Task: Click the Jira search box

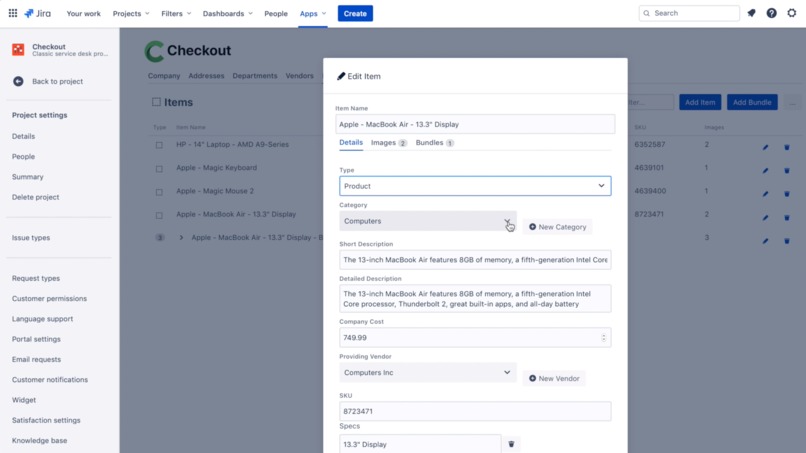Action: click(x=689, y=13)
